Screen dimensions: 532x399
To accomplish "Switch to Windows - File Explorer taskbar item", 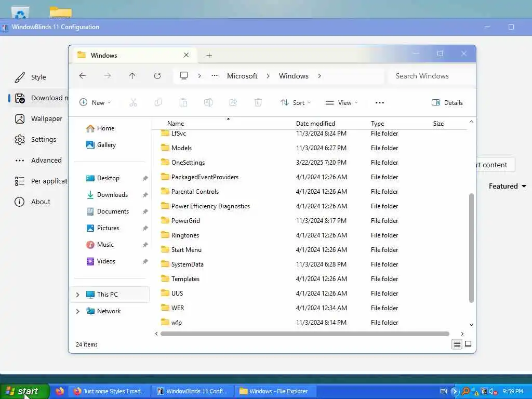I will pyautogui.click(x=275, y=391).
